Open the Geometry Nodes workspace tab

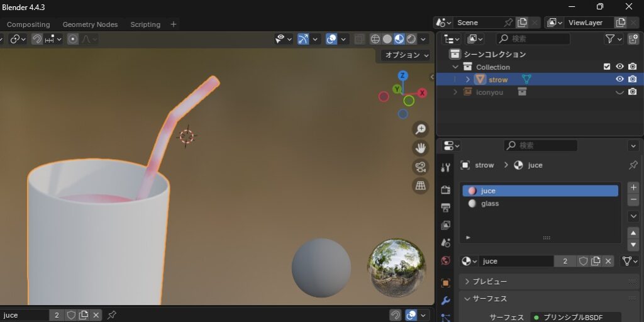click(x=91, y=25)
